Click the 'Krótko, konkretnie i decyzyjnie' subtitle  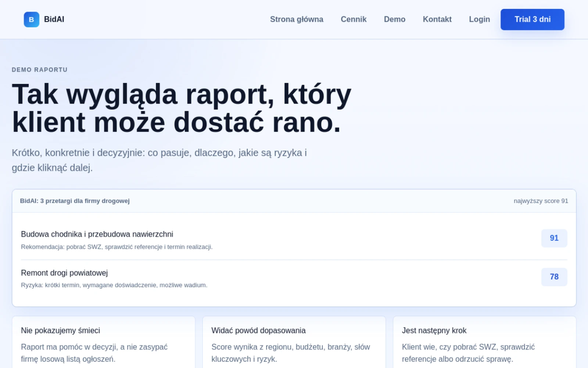click(x=159, y=160)
